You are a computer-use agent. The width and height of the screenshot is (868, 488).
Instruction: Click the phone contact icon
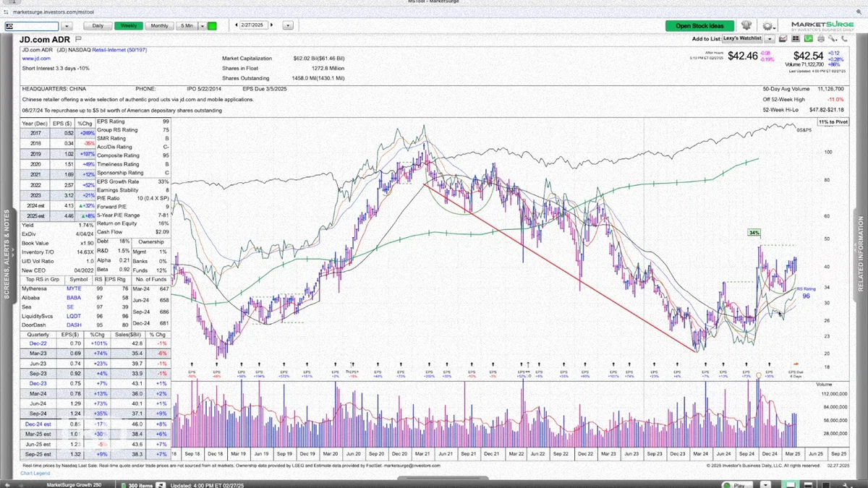(x=844, y=38)
